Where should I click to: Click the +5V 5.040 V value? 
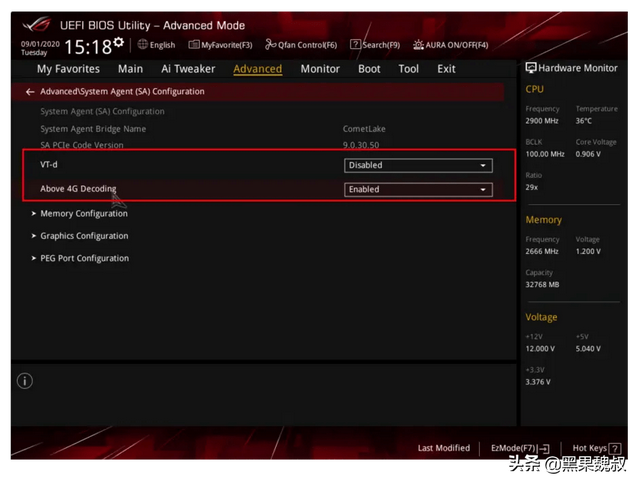[x=588, y=348]
